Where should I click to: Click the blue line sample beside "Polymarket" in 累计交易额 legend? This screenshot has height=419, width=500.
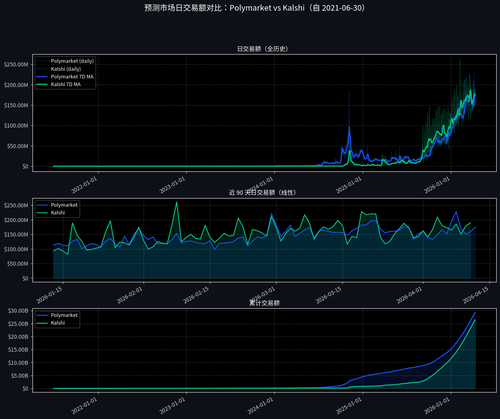tap(42, 315)
